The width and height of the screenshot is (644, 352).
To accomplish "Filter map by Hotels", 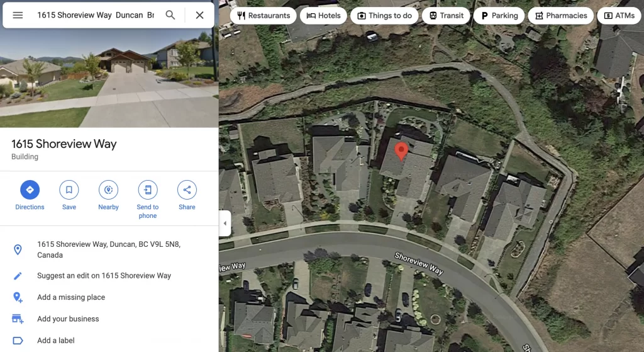I will [324, 16].
